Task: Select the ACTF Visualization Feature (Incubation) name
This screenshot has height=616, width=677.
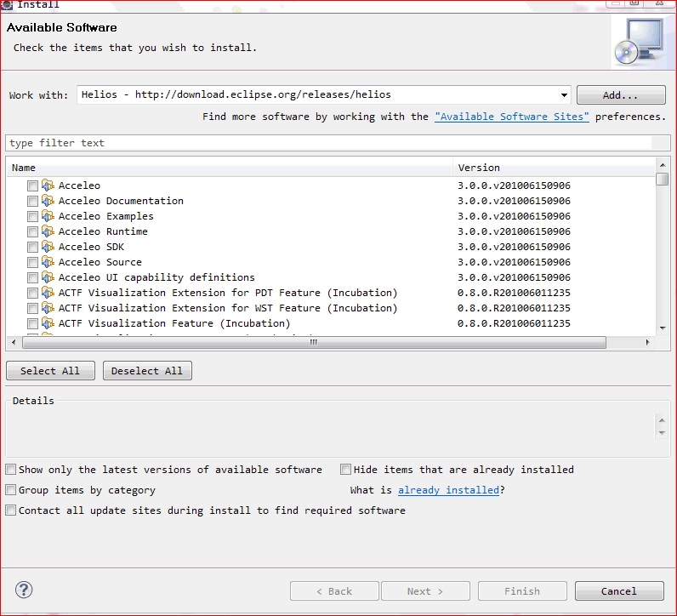Action: (x=174, y=323)
